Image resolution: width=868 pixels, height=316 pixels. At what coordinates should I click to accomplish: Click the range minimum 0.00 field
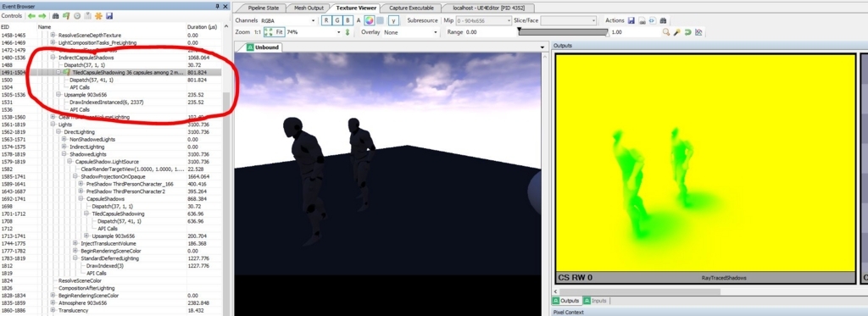click(491, 32)
